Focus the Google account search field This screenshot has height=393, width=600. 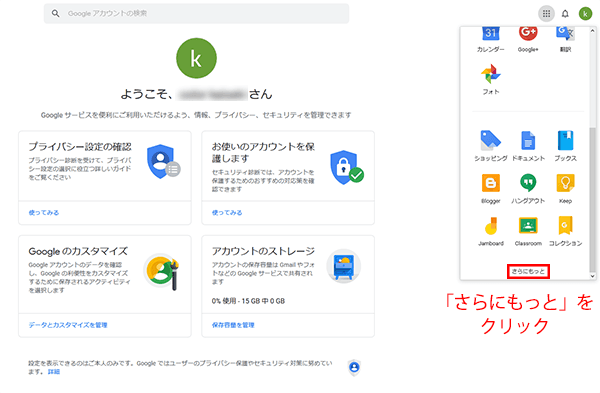[x=196, y=13]
